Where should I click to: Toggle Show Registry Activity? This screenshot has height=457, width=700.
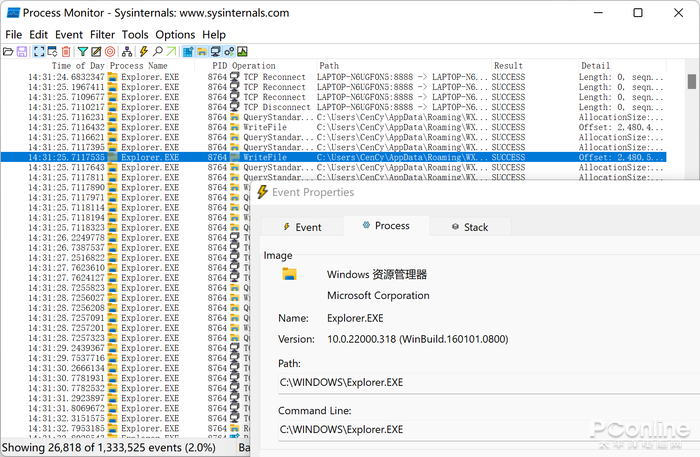(188, 51)
